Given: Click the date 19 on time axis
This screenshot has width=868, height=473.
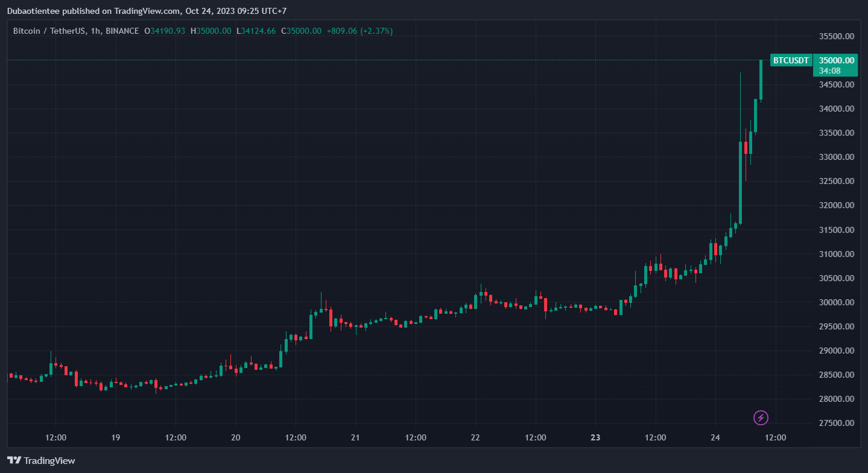Looking at the screenshot, I should pyautogui.click(x=116, y=437).
